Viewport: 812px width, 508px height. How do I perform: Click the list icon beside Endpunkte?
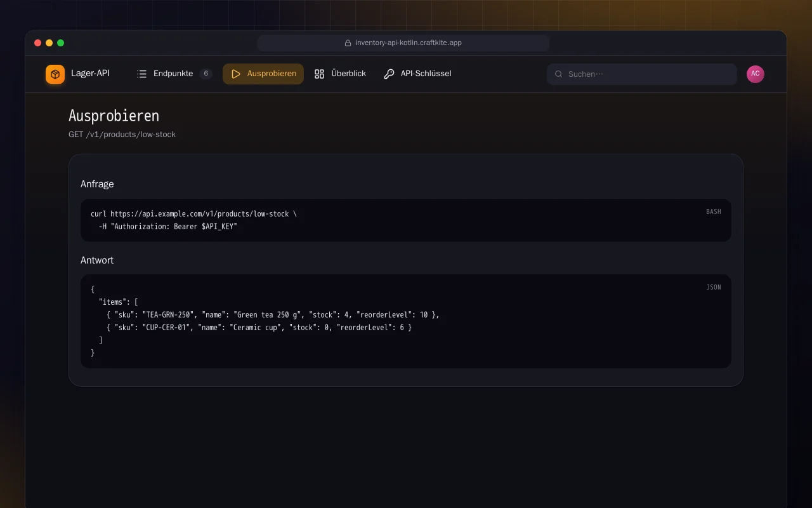[142, 74]
